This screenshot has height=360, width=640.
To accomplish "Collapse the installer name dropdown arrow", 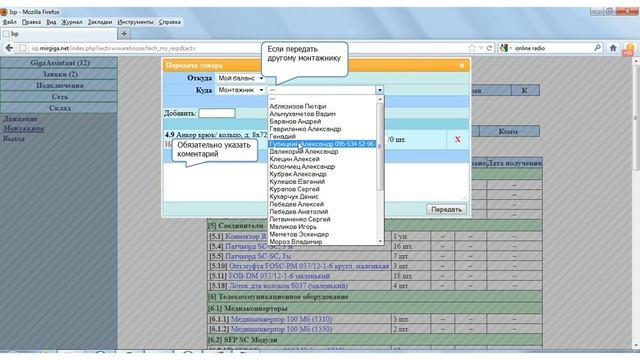I will point(380,90).
